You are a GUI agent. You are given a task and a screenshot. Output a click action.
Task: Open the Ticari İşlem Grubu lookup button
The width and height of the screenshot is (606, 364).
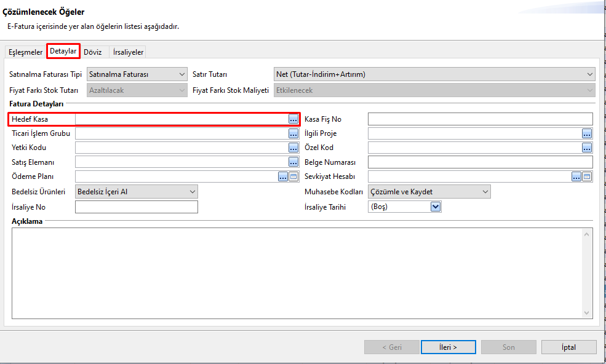pyautogui.click(x=293, y=133)
